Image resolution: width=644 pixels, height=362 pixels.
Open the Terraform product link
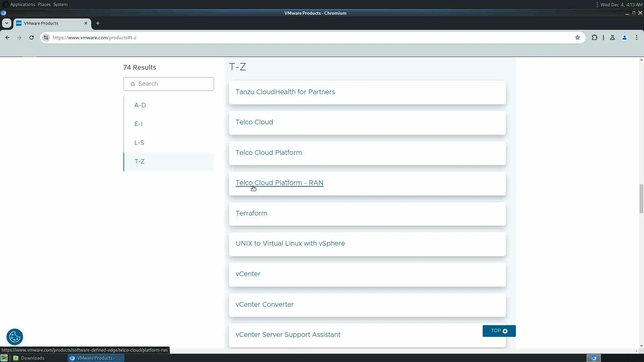251,214
